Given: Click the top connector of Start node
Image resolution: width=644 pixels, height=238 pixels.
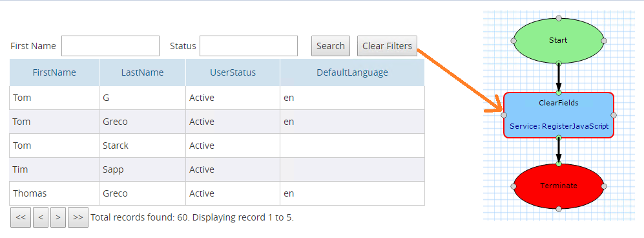Looking at the screenshot, I should [559, 18].
